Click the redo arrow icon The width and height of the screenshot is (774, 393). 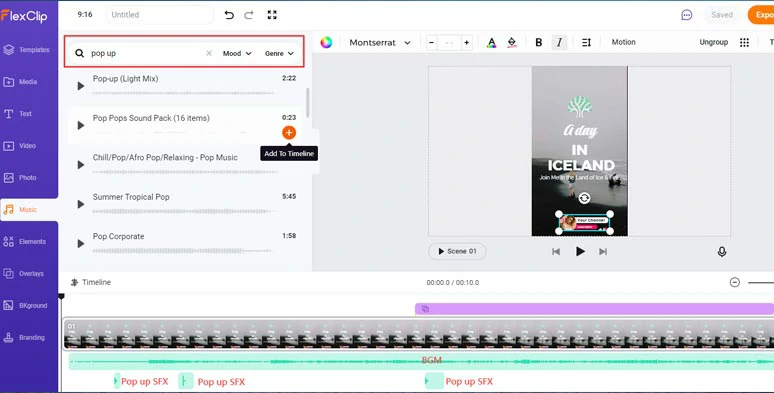[x=249, y=15]
